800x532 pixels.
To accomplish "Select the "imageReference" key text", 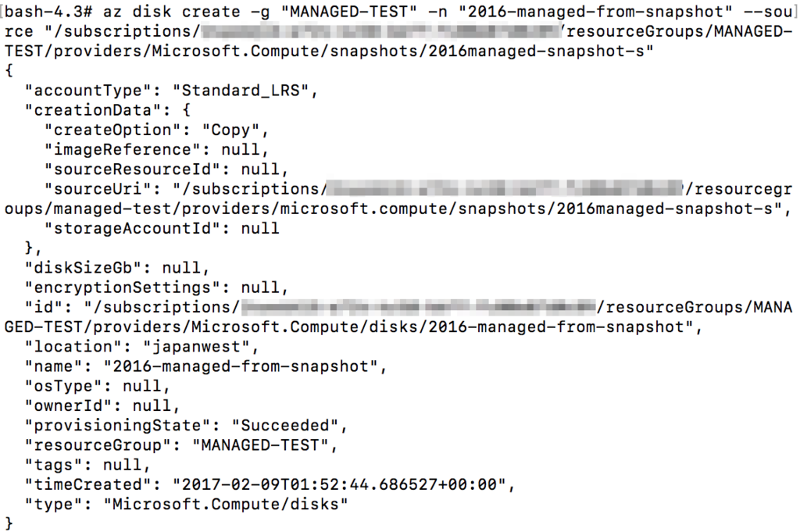I will 117,149.
